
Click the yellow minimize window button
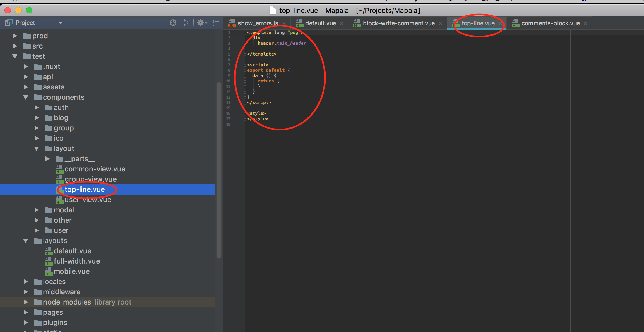click(18, 10)
